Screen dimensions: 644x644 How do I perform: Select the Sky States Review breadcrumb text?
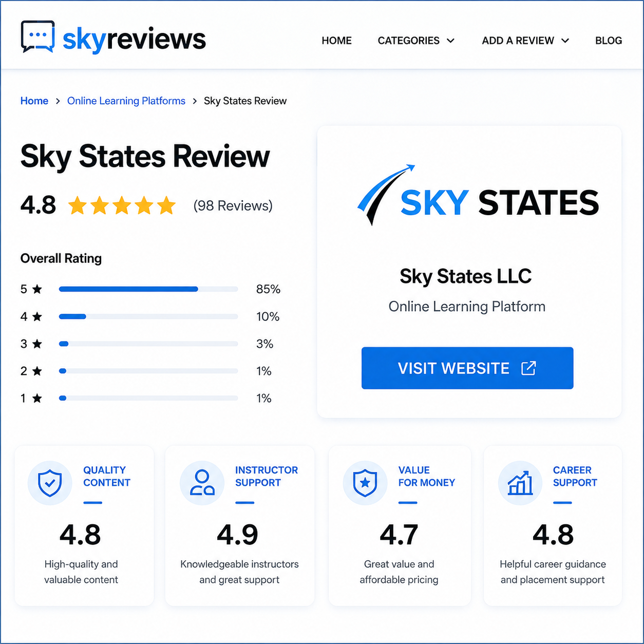(245, 101)
